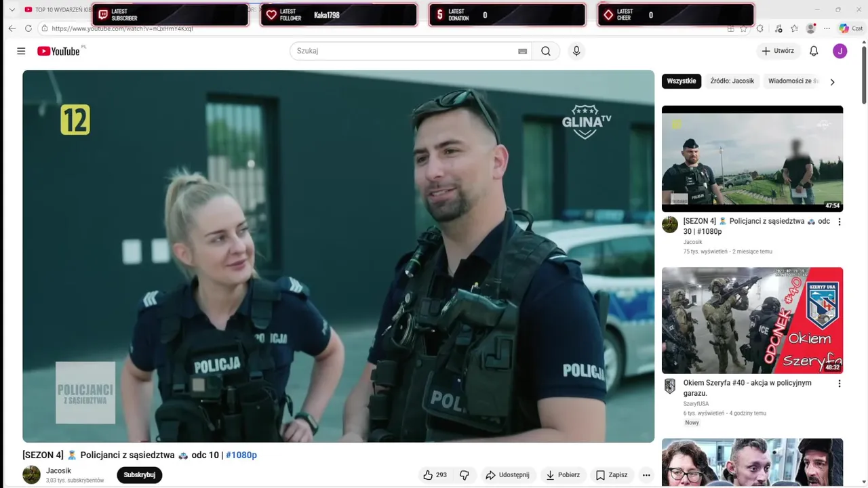Click SzeryfUSA channel name text
The width and height of the screenshot is (868, 488).
[x=696, y=404]
